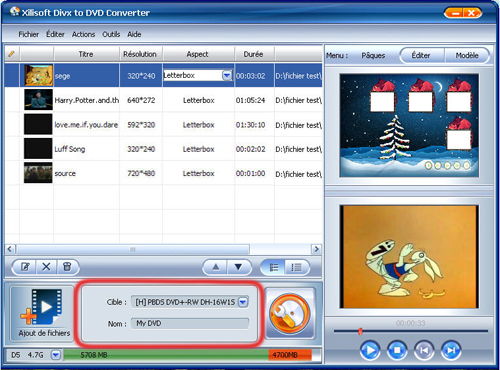Open the Cible drive dropdown
Image resolution: width=500 pixels, height=370 pixels.
pyautogui.click(x=243, y=302)
